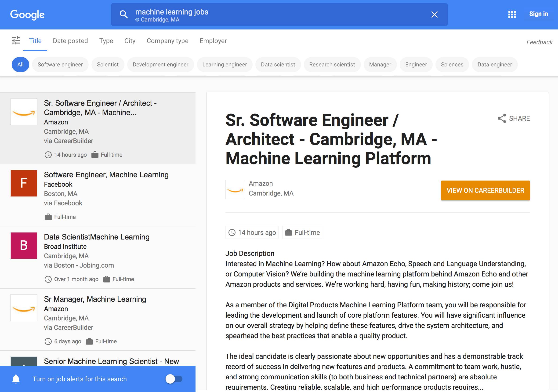Click the share icon on job posting
The width and height of the screenshot is (558, 392).
(x=502, y=118)
